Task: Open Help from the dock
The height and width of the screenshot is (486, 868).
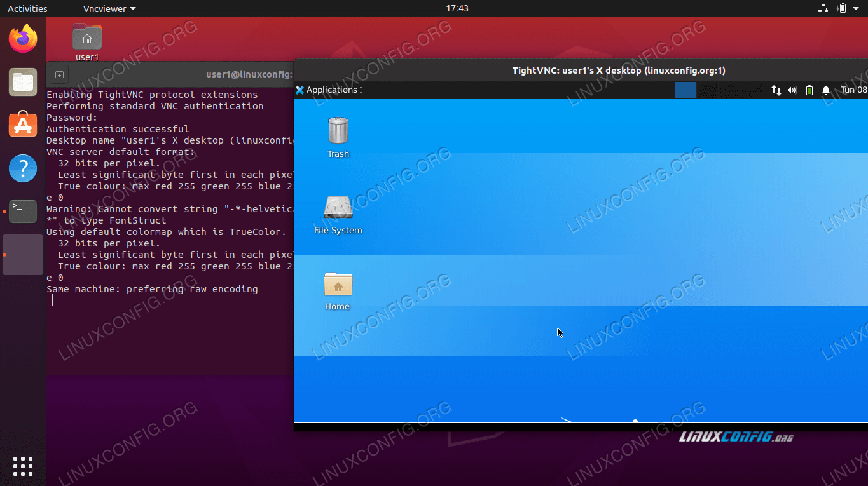Action: click(23, 168)
